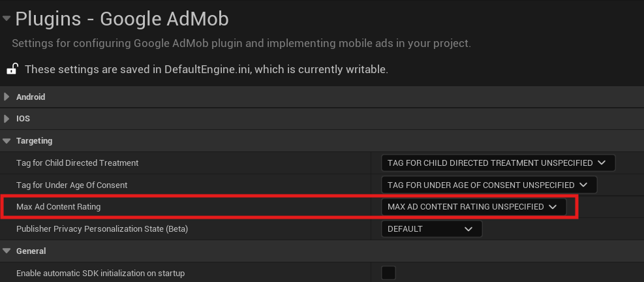Expand the Android section arrow
The image size is (644, 282).
coord(7,97)
